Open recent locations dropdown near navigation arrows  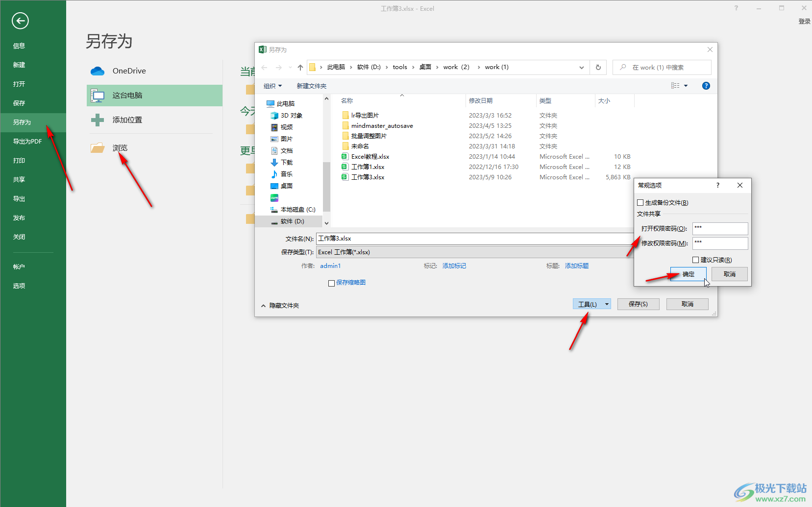coord(290,68)
